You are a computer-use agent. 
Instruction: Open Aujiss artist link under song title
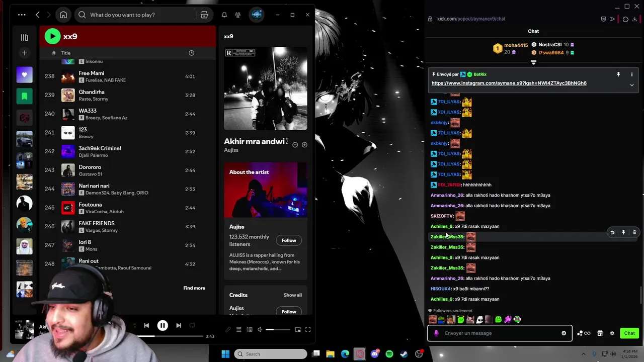[x=231, y=150]
